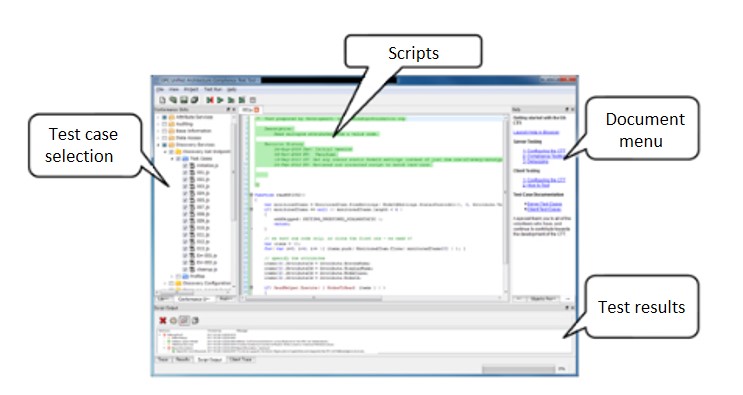Uncheck the cleanup.js test script
This screenshot has height=395, width=743.
pyautogui.click(x=185, y=269)
